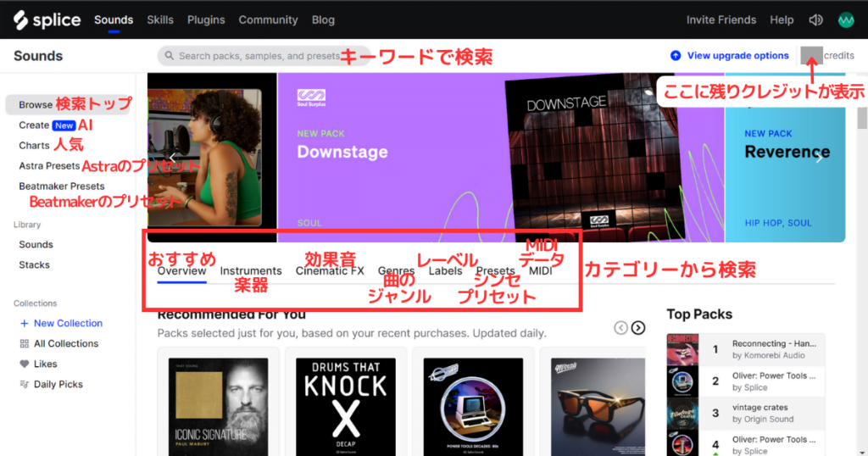Open Daily Picks

pyautogui.click(x=58, y=384)
